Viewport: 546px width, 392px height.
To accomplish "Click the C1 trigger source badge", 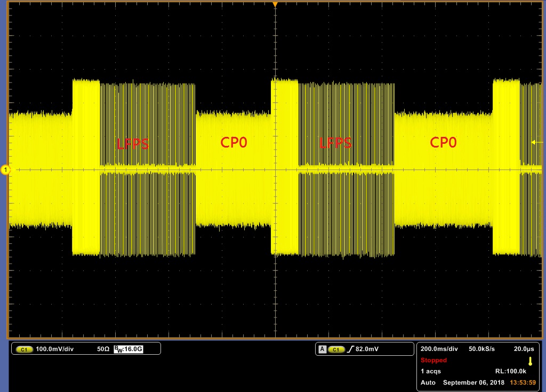I will point(336,349).
